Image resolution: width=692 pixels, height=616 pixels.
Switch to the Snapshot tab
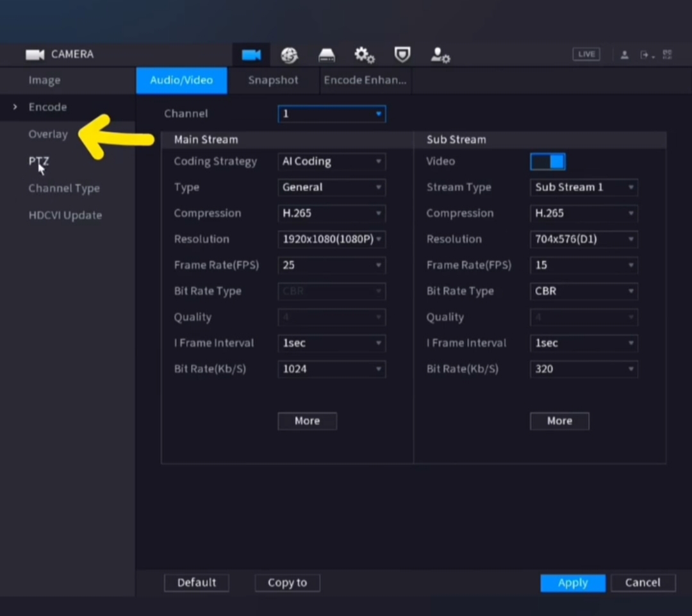point(273,80)
